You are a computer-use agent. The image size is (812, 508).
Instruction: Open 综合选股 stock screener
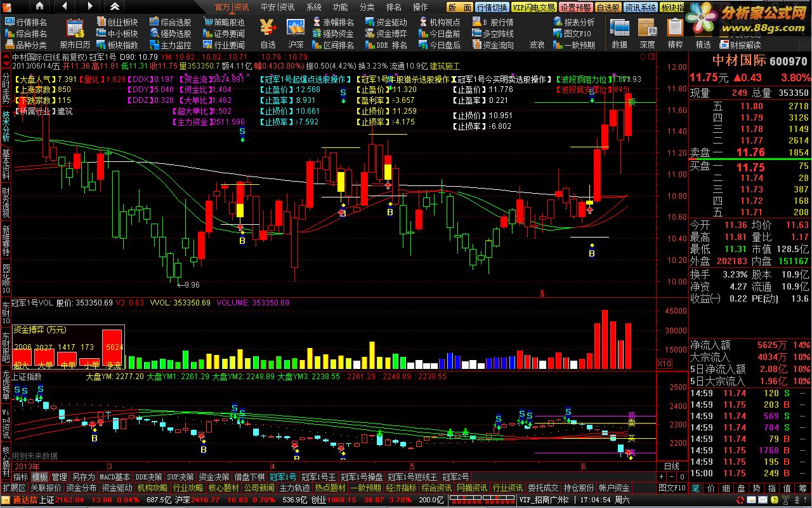170,22
